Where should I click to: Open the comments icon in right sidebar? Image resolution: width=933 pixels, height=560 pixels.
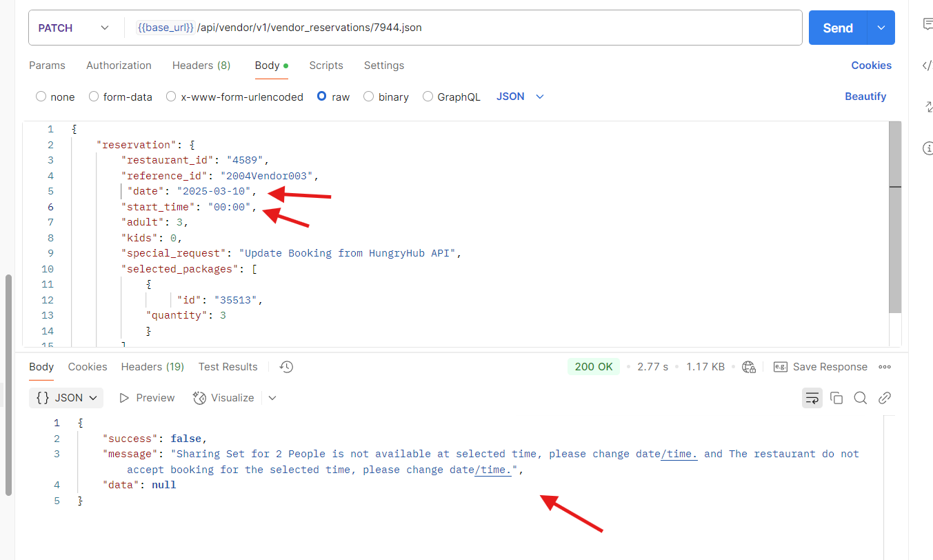point(927,24)
